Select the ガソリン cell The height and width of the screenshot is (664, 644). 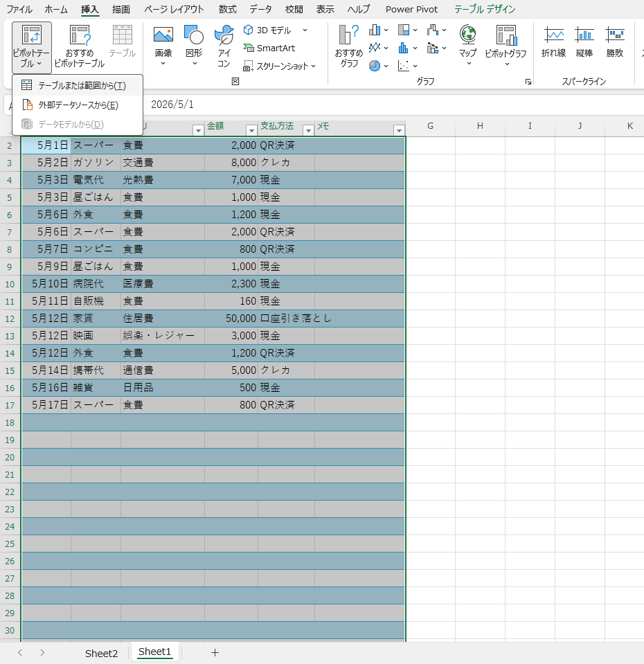[96, 163]
